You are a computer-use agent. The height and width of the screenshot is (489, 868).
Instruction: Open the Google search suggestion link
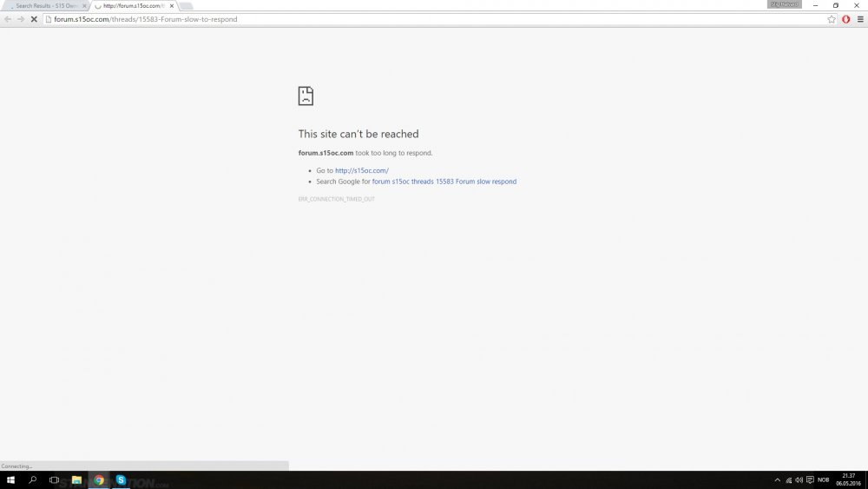pos(444,182)
